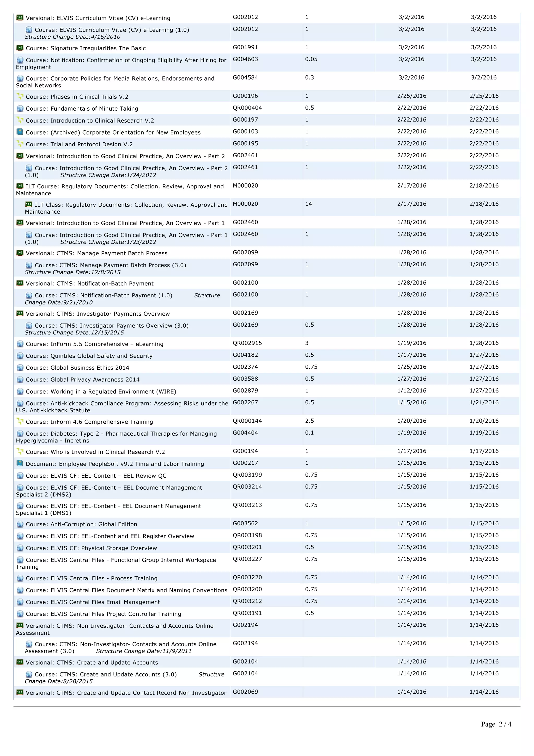Open Course: Quintiles Global Safety and Security
This screenshot has width=534, height=756.
[x=89, y=356]
